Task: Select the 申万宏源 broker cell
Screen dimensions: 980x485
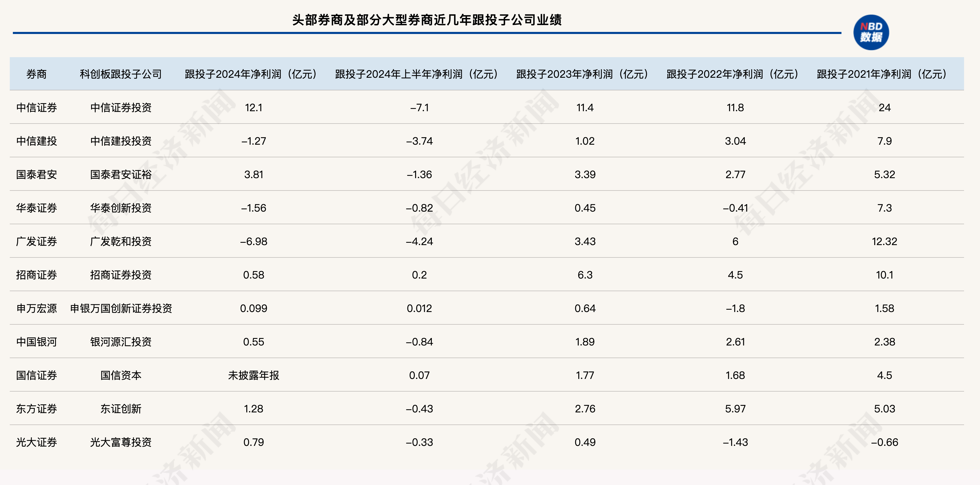Action: pos(37,308)
